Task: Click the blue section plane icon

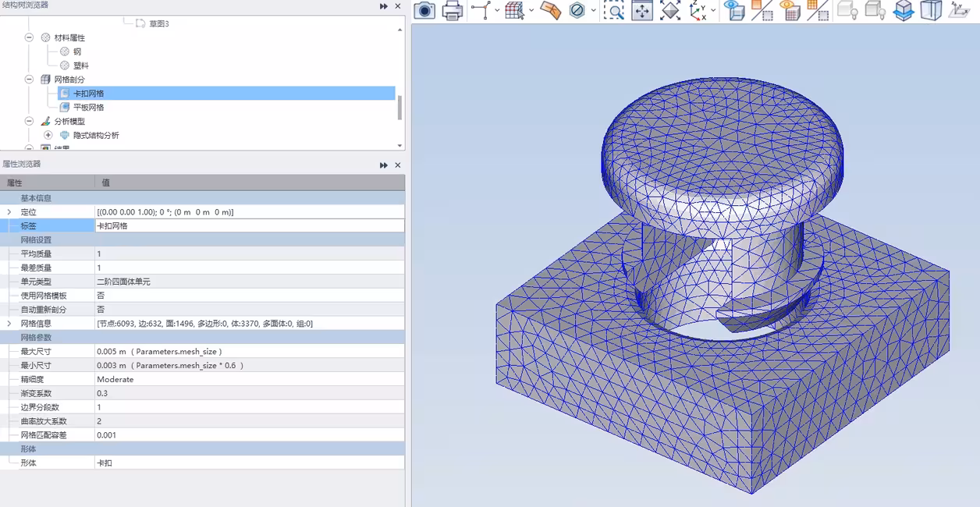Action: [903, 10]
